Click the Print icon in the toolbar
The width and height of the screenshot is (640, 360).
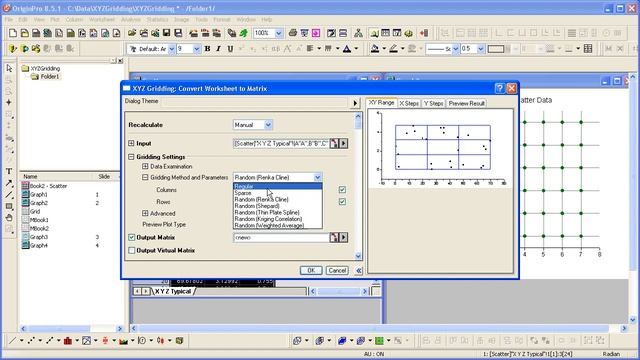(x=293, y=33)
